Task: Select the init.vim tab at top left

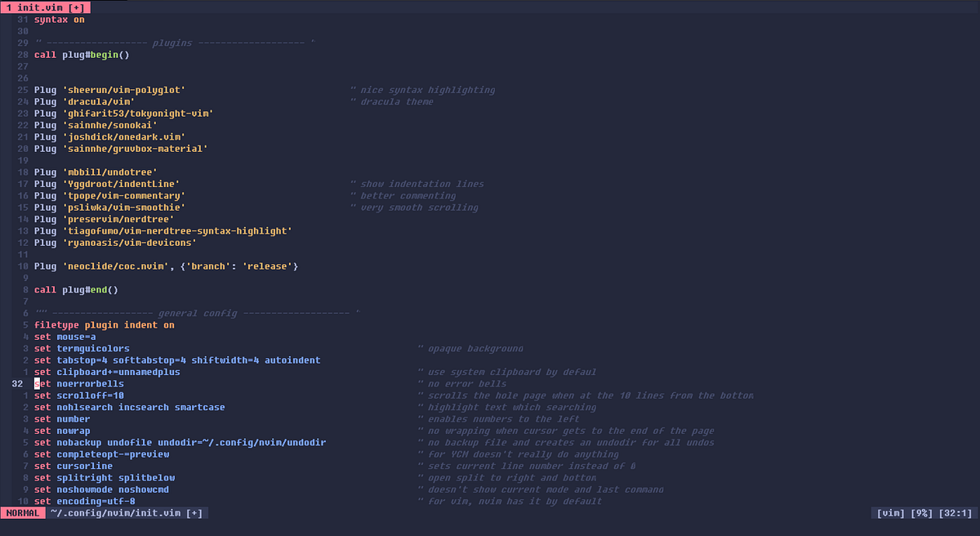Action: click(45, 7)
